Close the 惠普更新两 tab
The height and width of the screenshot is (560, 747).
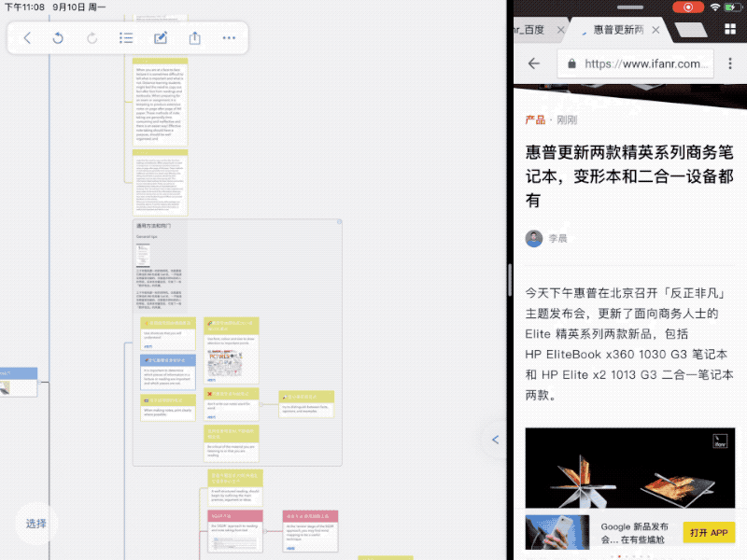point(656,30)
